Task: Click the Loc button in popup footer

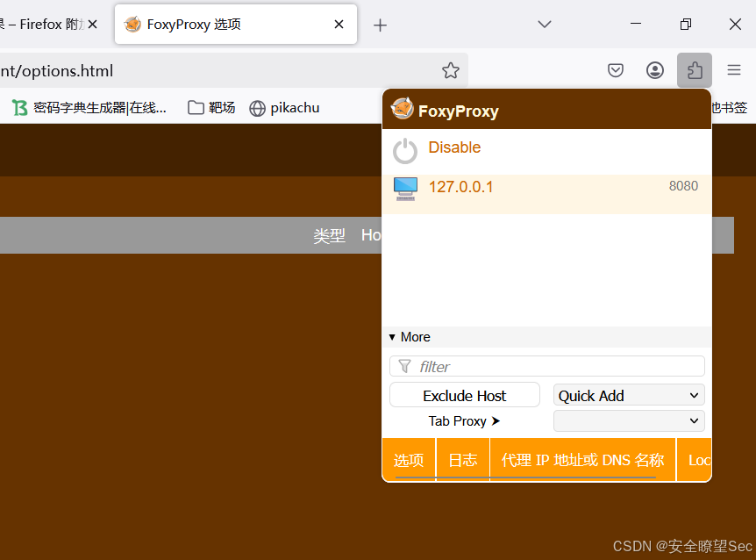Action: 695,460
